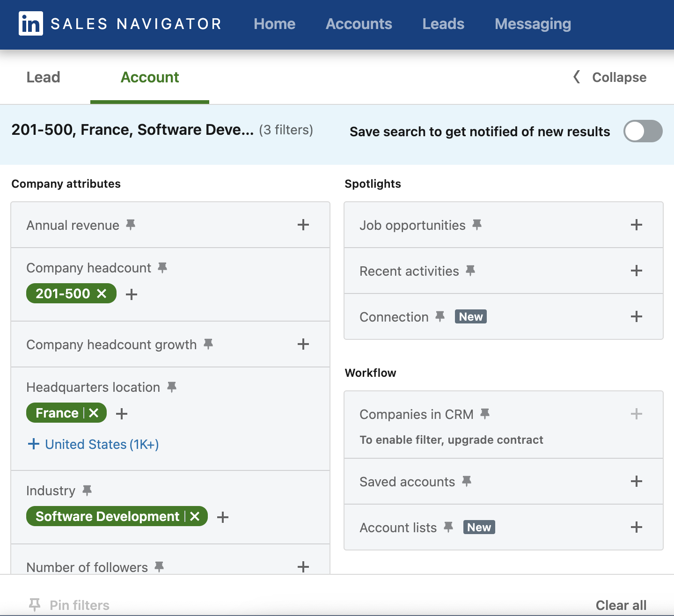Click the Workflow heading
The height and width of the screenshot is (616, 674).
point(371,373)
